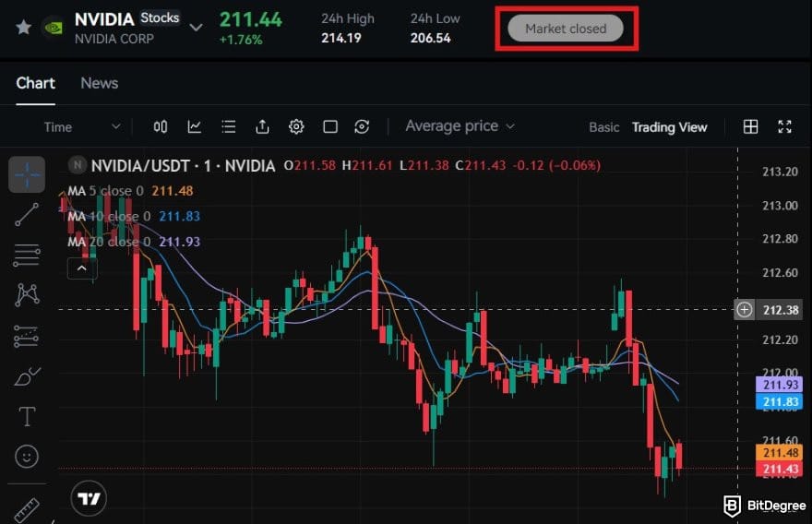Click the 211.93 purple MA price label
This screenshot has width=812, height=524.
point(781,385)
